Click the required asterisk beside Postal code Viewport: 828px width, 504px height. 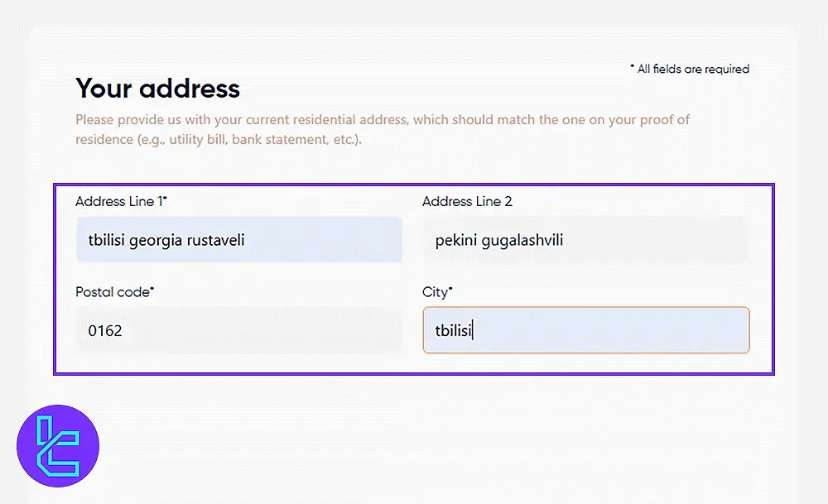[152, 290]
